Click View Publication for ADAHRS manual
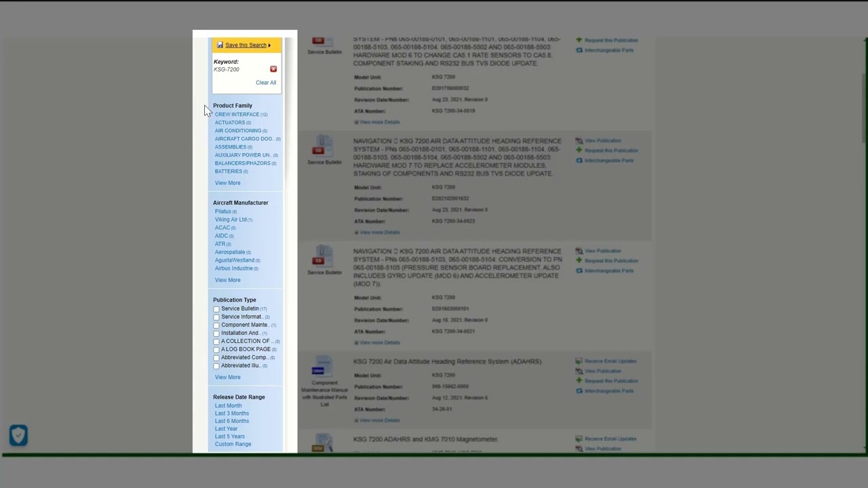Screen dimensions: 868x488 pos(598,371)
